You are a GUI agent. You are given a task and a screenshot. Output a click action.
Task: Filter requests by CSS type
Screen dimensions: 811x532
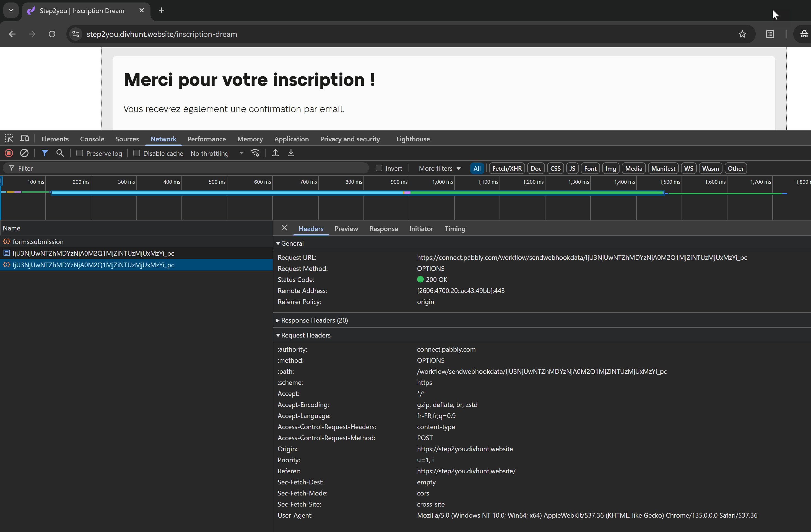click(x=555, y=168)
